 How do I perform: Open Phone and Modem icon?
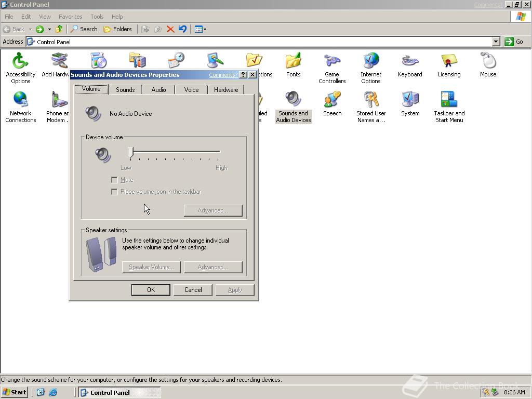[58, 107]
